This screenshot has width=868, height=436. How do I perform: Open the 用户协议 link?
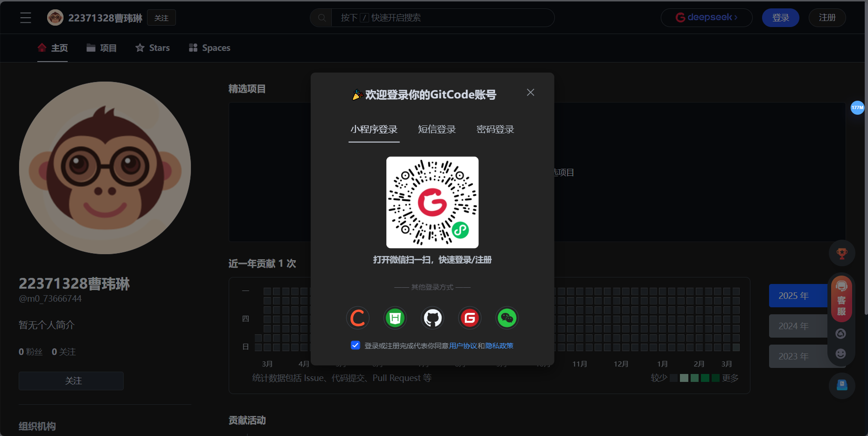pyautogui.click(x=463, y=346)
